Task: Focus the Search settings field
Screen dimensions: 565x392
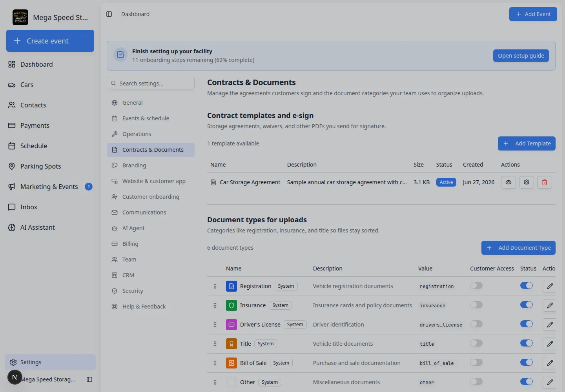Action: (x=151, y=83)
